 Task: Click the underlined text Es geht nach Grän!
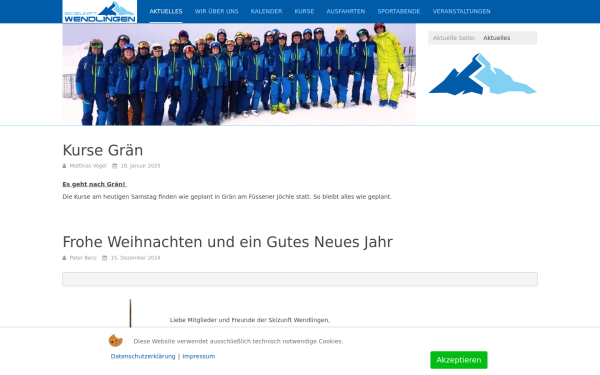tap(95, 184)
